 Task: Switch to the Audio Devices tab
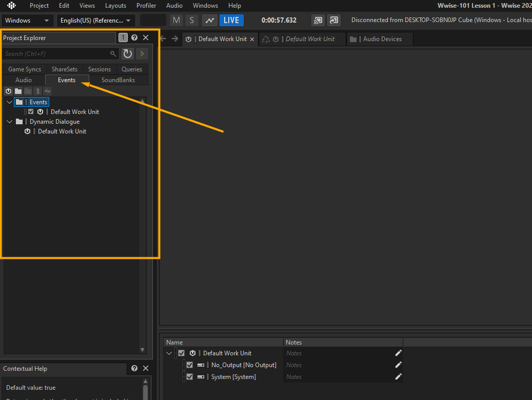pos(380,39)
